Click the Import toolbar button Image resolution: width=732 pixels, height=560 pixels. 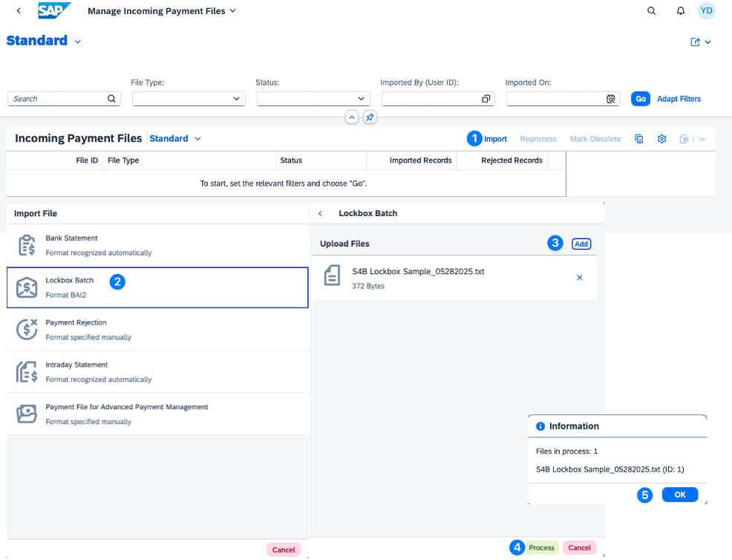tap(495, 139)
